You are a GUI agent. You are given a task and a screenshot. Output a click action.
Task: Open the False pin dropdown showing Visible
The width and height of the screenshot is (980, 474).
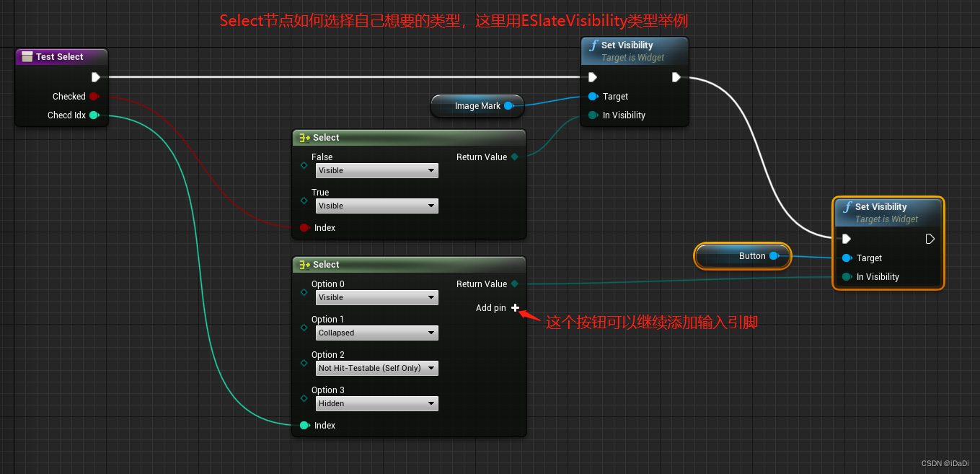click(376, 170)
